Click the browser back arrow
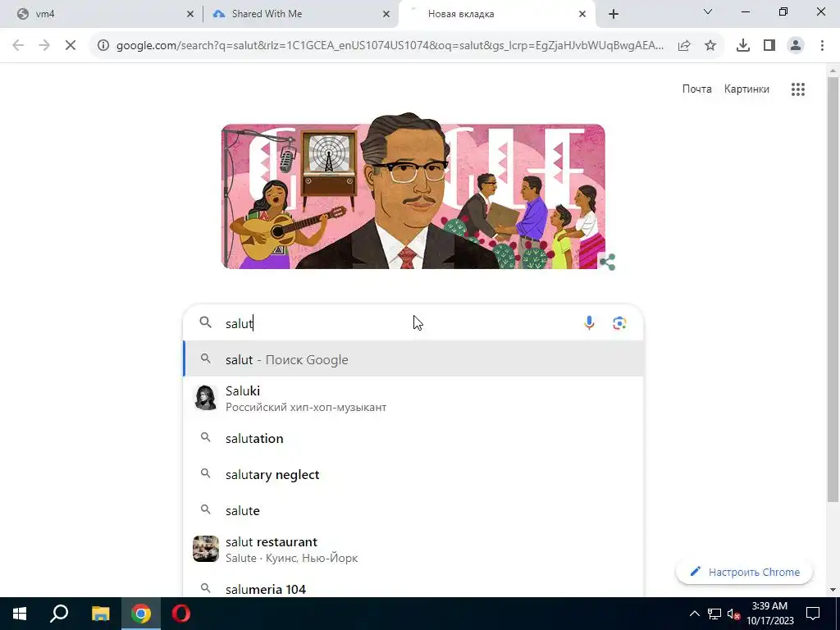The width and height of the screenshot is (840, 630). coord(18,46)
